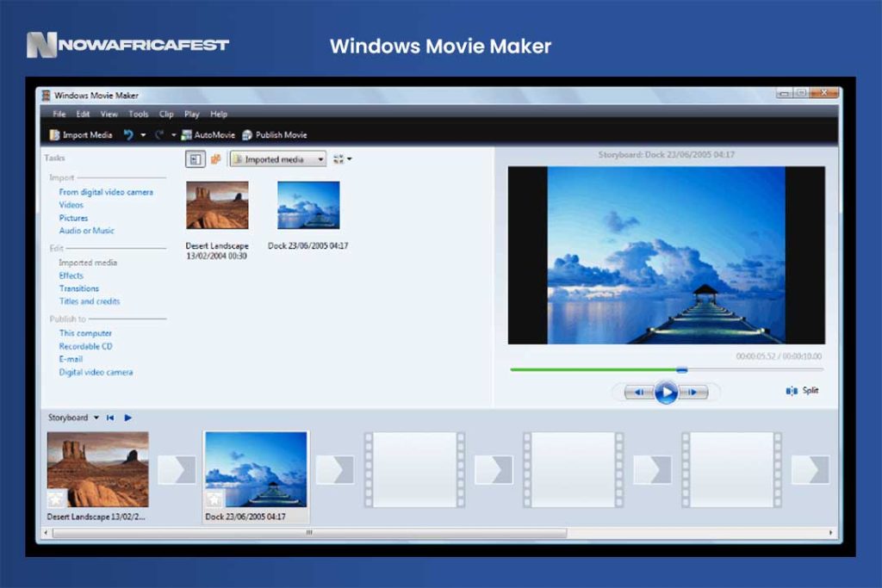Image resolution: width=882 pixels, height=588 pixels.
Task: Open Titles and credits
Action: click(x=90, y=301)
